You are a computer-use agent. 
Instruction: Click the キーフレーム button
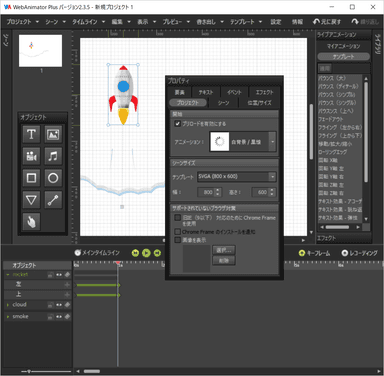click(315, 253)
